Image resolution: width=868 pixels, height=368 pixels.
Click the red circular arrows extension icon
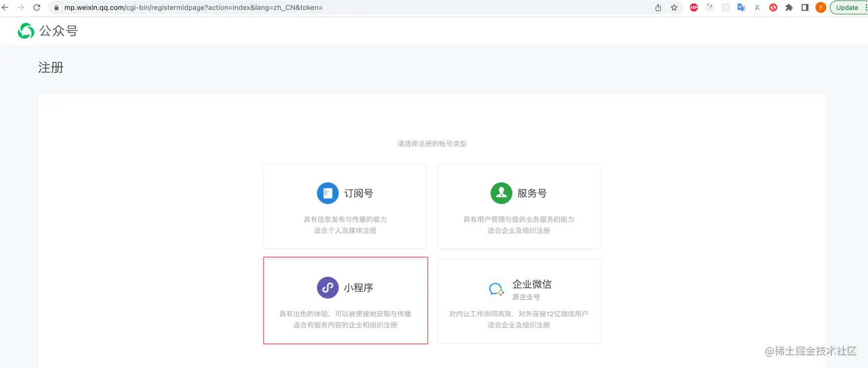point(773,7)
